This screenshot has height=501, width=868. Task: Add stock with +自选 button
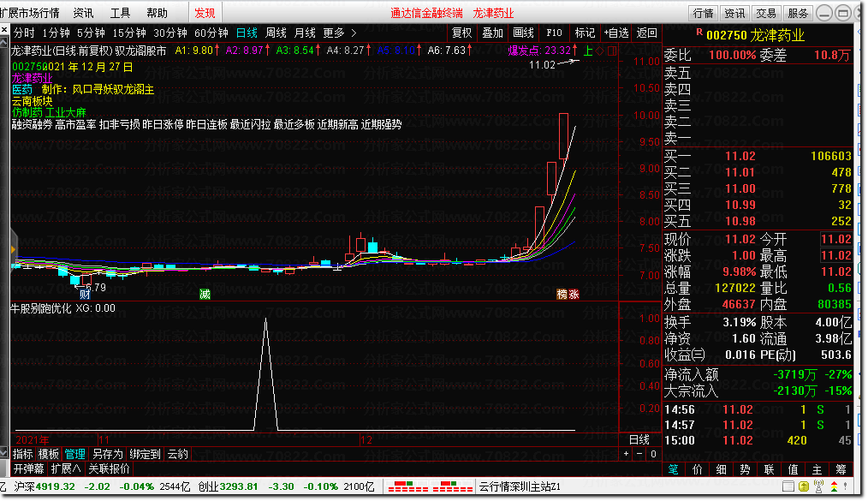click(615, 33)
